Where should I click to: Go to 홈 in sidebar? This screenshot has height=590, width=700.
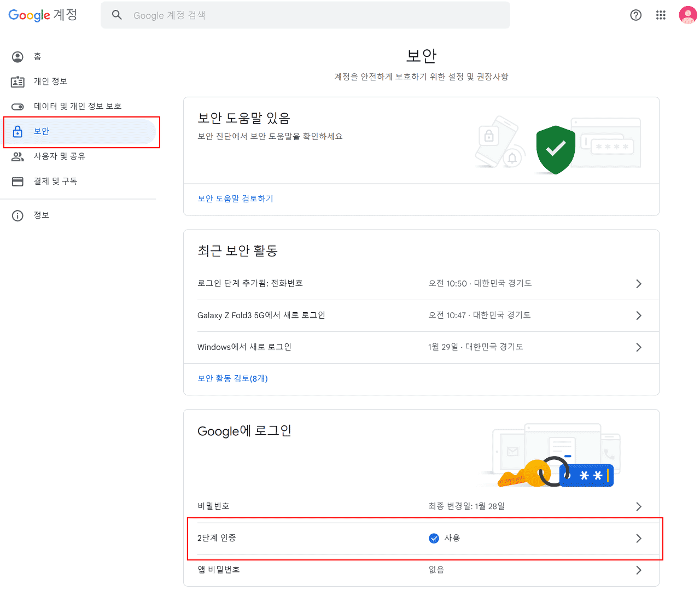pos(78,57)
